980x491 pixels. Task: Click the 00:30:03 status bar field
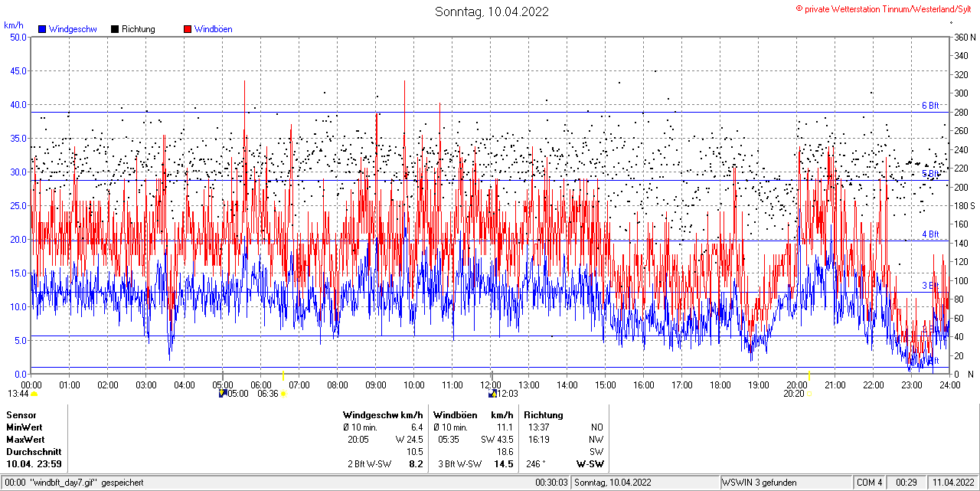tap(551, 483)
